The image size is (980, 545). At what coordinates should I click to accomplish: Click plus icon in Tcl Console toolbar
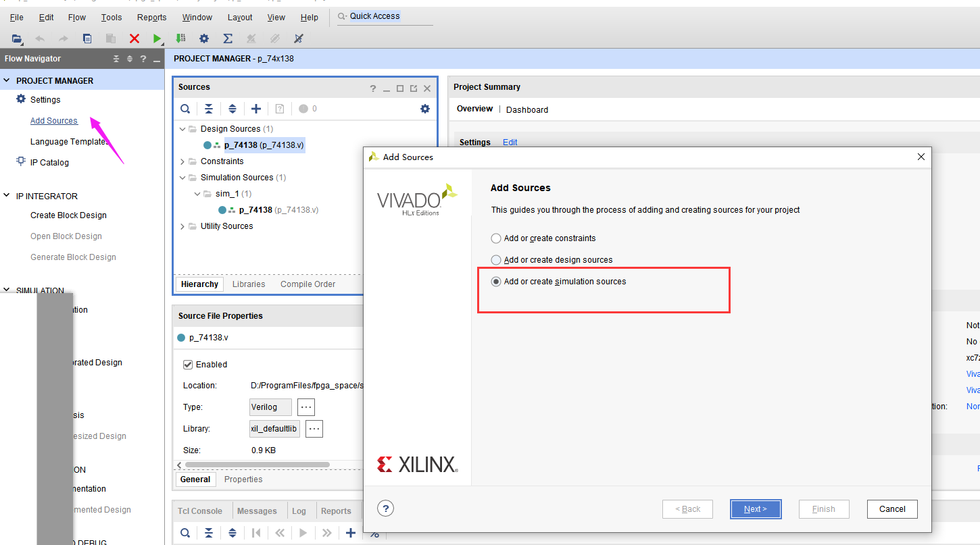coord(351,533)
